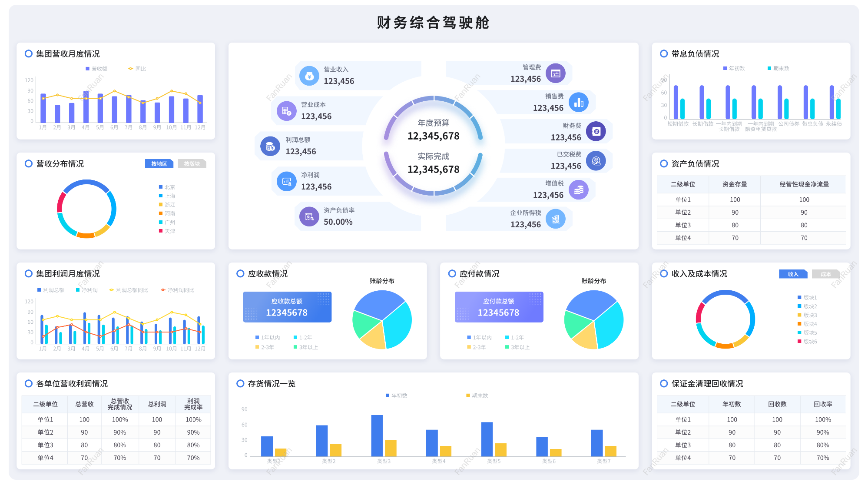Click the 资产负债率 purple icon

coord(309,217)
